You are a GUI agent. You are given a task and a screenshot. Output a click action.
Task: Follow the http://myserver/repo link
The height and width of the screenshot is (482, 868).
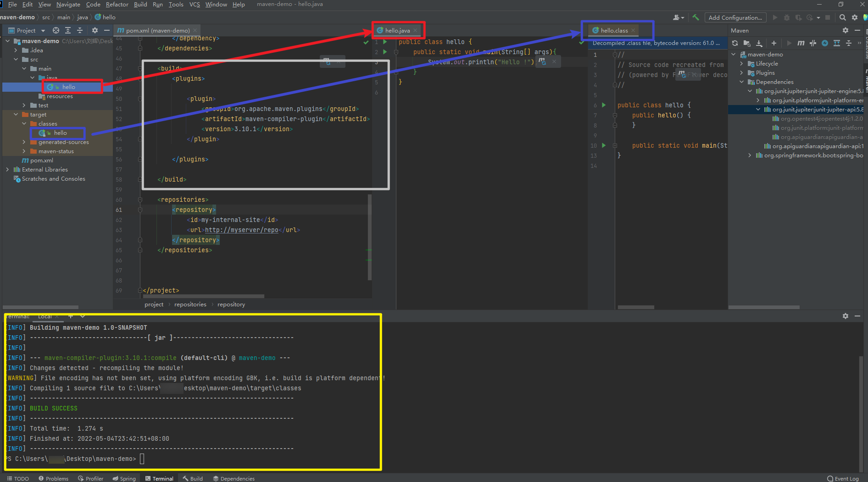(241, 230)
